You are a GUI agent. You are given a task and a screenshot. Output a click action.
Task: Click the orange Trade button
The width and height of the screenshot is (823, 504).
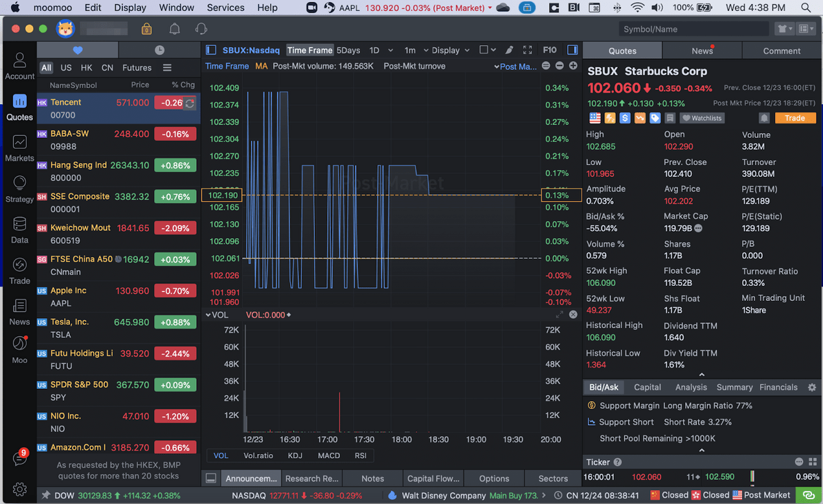[795, 118]
